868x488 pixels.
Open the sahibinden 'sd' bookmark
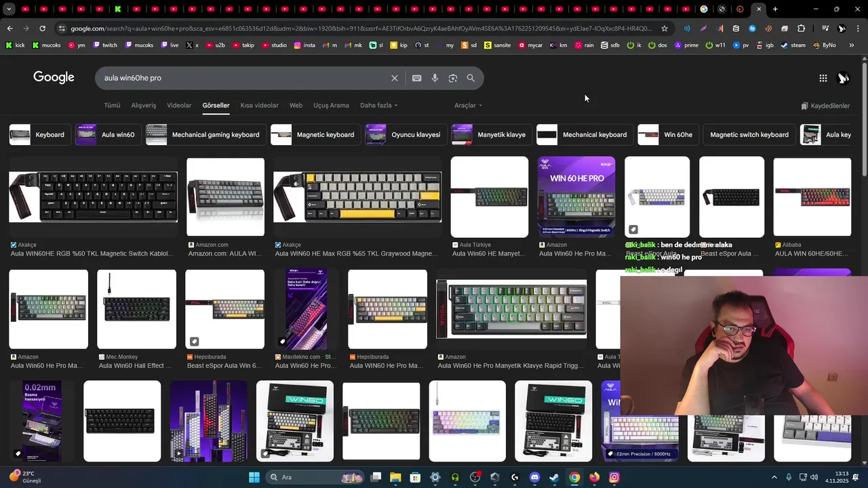point(469,45)
